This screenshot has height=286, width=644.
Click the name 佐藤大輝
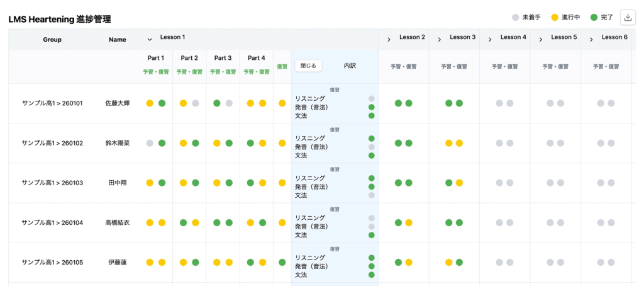point(118,103)
